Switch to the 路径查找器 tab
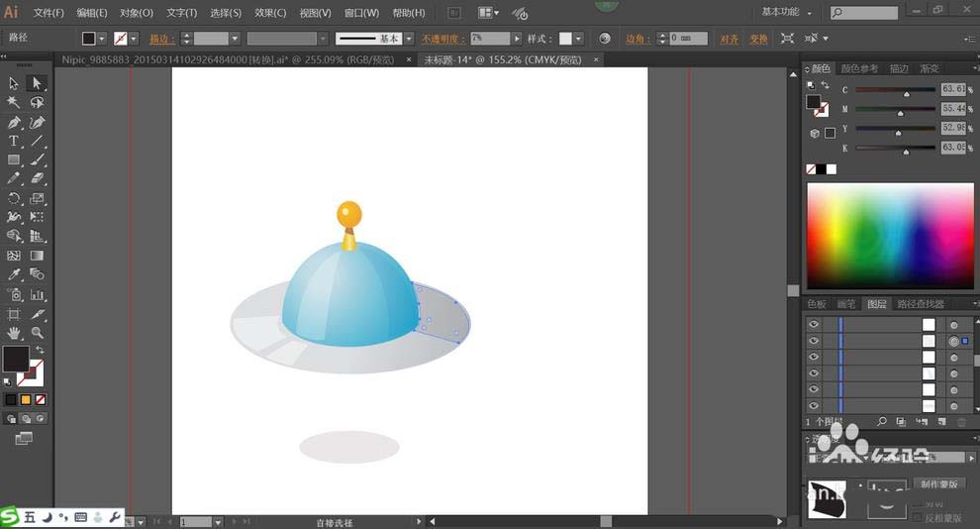Image resolution: width=980 pixels, height=529 pixels. (x=920, y=304)
